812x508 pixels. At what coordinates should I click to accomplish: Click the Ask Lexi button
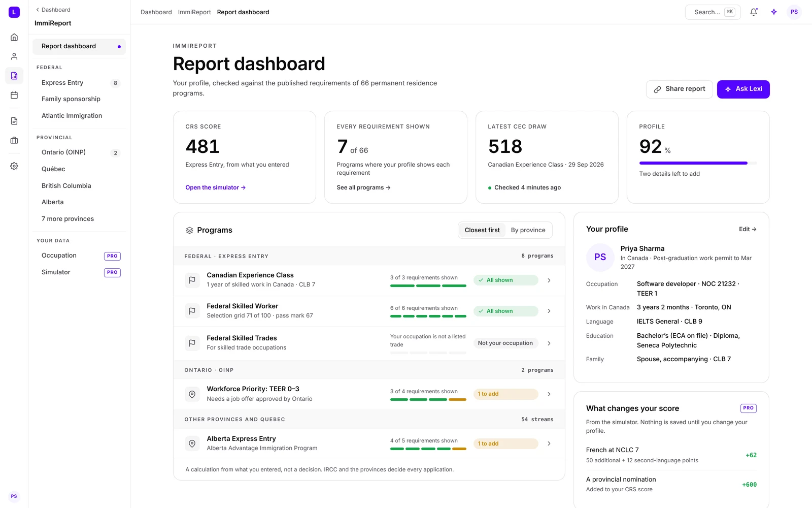[x=743, y=89]
